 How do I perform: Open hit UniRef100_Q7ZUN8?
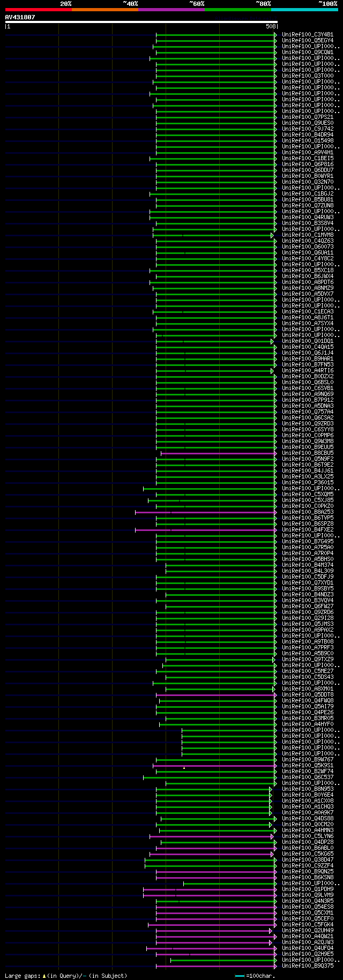[x=308, y=206]
